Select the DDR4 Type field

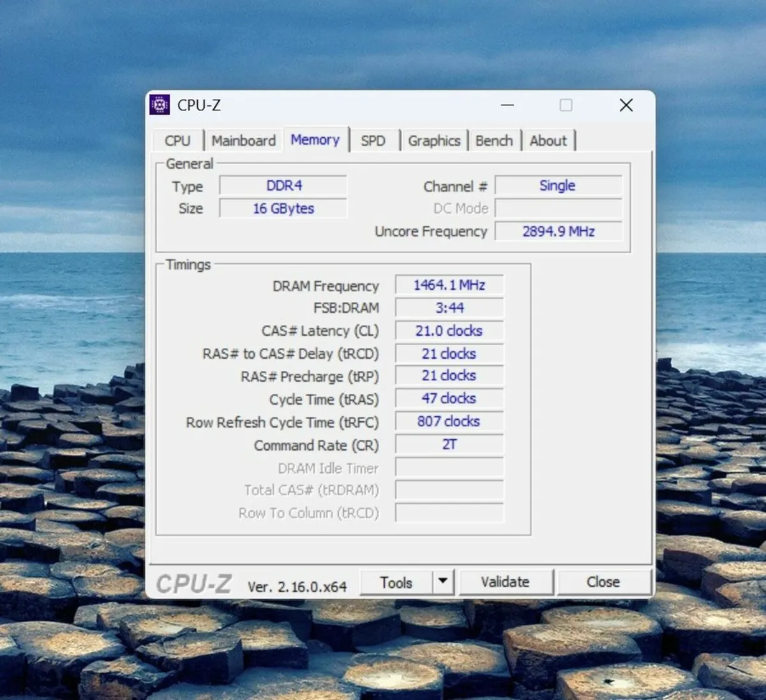283,185
